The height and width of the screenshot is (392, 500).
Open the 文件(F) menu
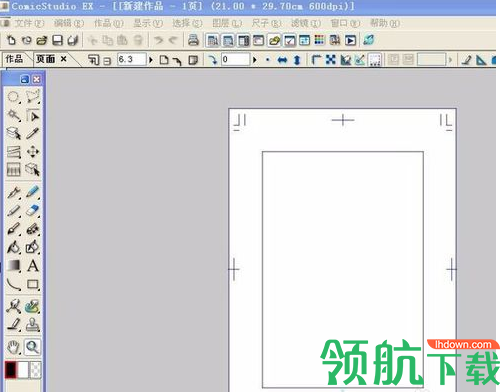[x=29, y=23]
